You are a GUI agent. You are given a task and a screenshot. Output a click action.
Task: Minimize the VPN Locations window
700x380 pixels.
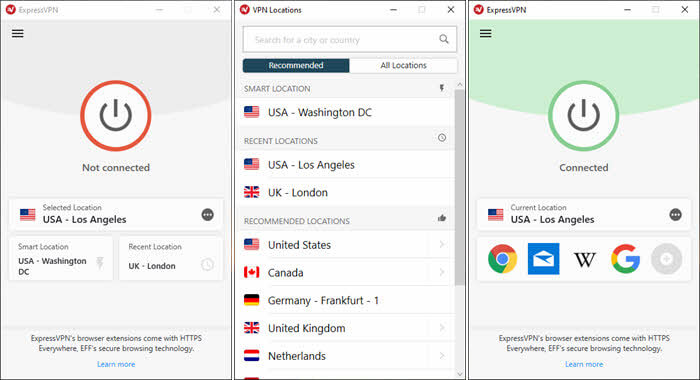[393, 10]
